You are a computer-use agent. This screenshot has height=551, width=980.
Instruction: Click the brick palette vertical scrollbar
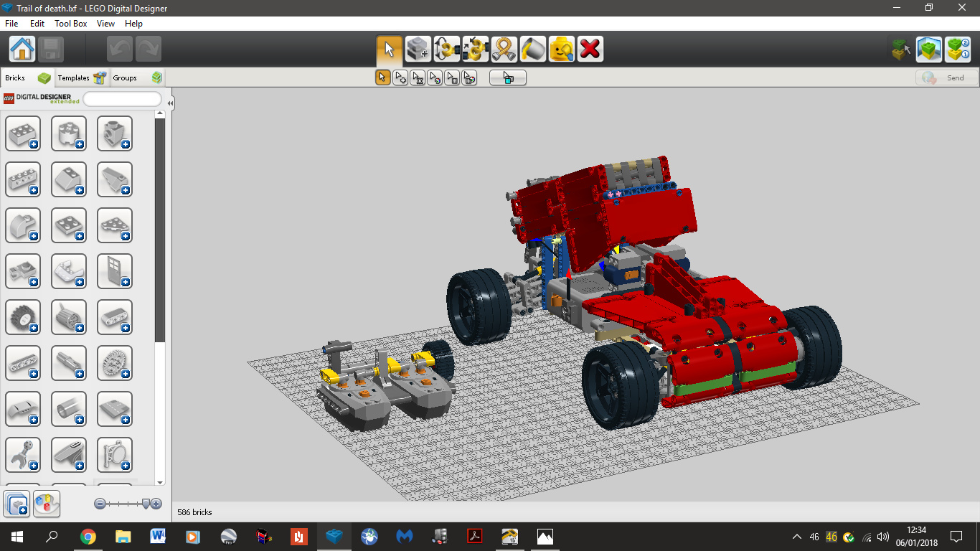click(x=160, y=230)
